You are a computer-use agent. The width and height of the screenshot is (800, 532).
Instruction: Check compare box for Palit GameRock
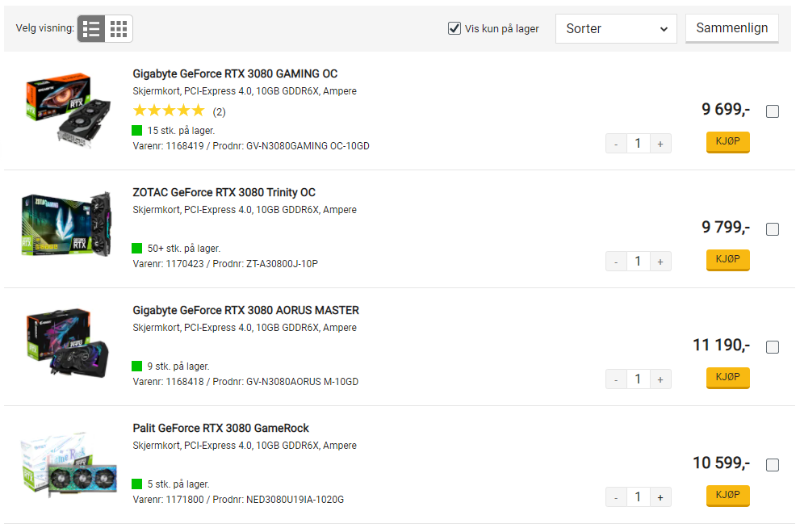click(x=773, y=465)
